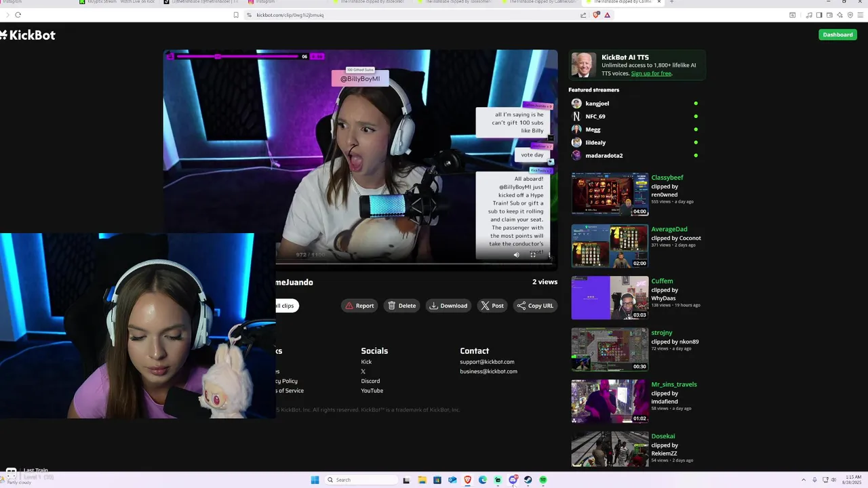Play the Classybeef clip thumbnail
This screenshot has width=868, height=488.
tap(610, 194)
